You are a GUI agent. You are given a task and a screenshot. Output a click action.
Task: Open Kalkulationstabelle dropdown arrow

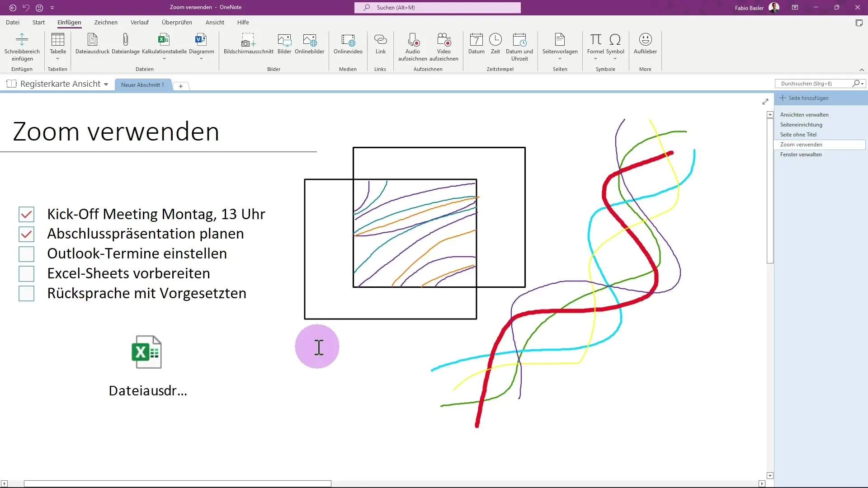pyautogui.click(x=164, y=59)
